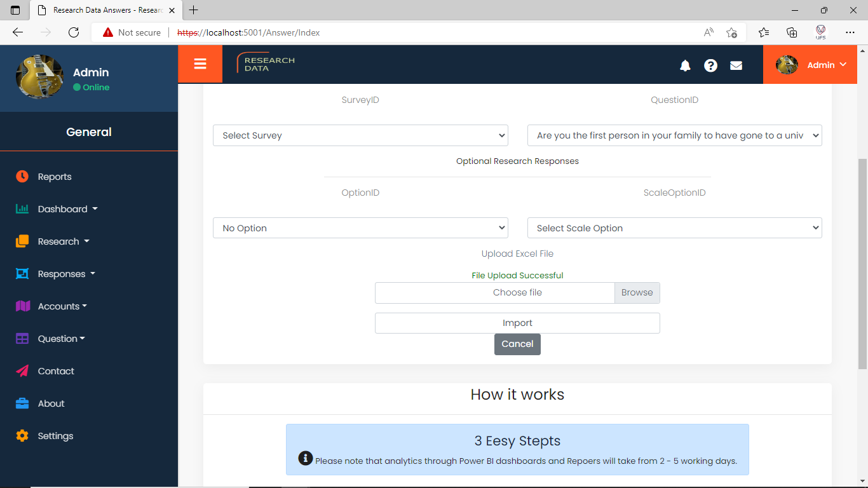Open the No Option dropdown

coord(360,228)
